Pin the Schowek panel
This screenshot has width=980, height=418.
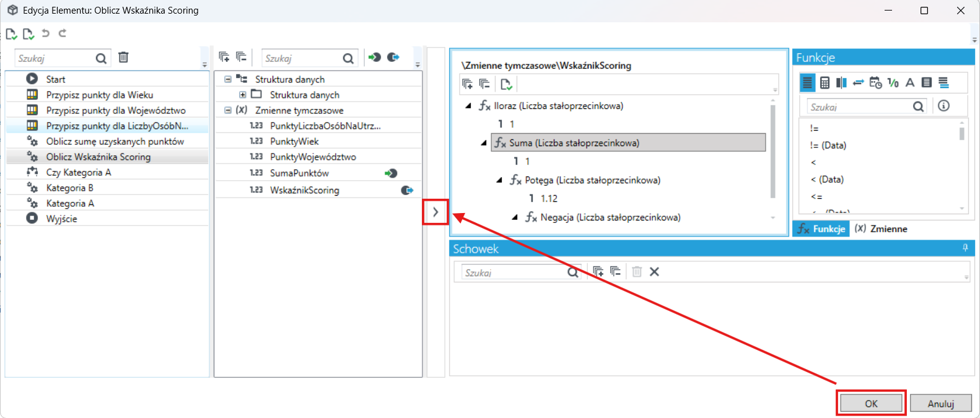pyautogui.click(x=965, y=248)
